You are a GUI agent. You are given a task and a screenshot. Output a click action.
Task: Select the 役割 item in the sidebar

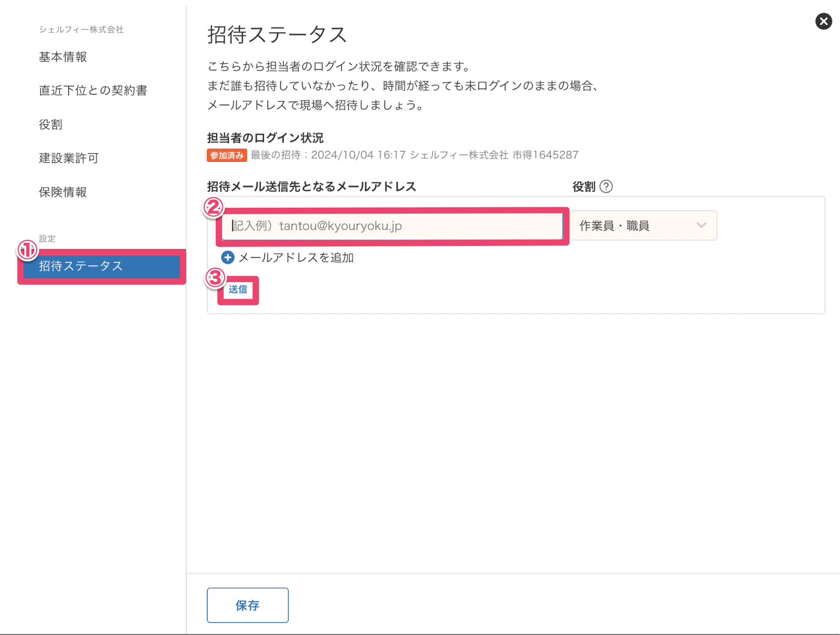pos(51,124)
